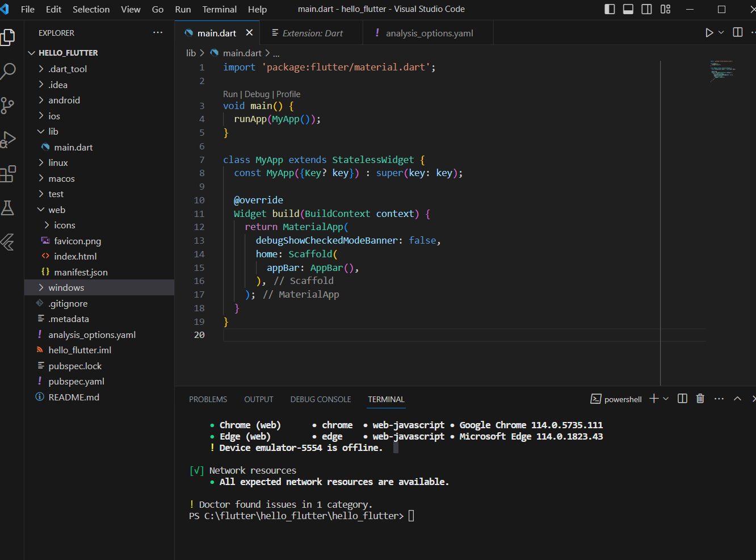
Task: Open the terminal launch profile dropdown
Action: pos(666,399)
